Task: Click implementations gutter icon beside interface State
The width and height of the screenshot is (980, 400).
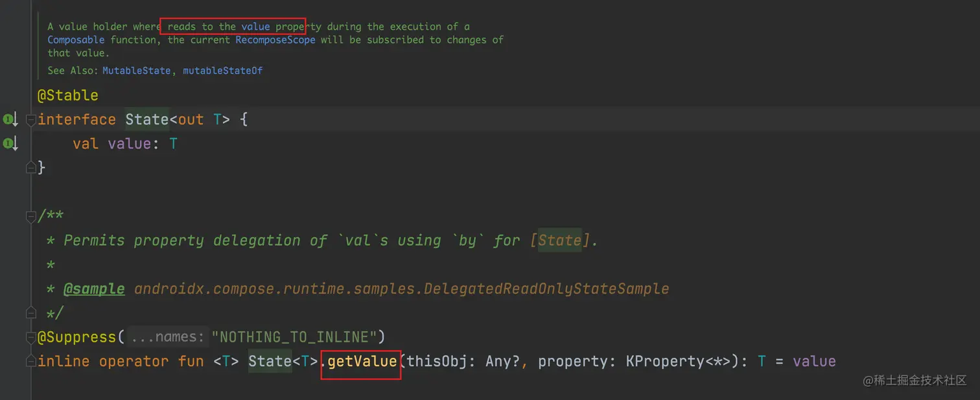Action: coord(9,119)
